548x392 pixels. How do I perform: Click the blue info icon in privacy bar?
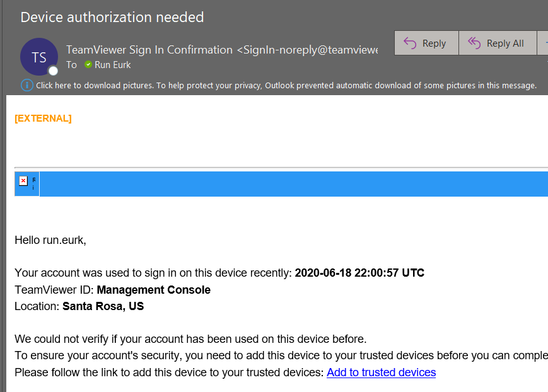(x=27, y=85)
